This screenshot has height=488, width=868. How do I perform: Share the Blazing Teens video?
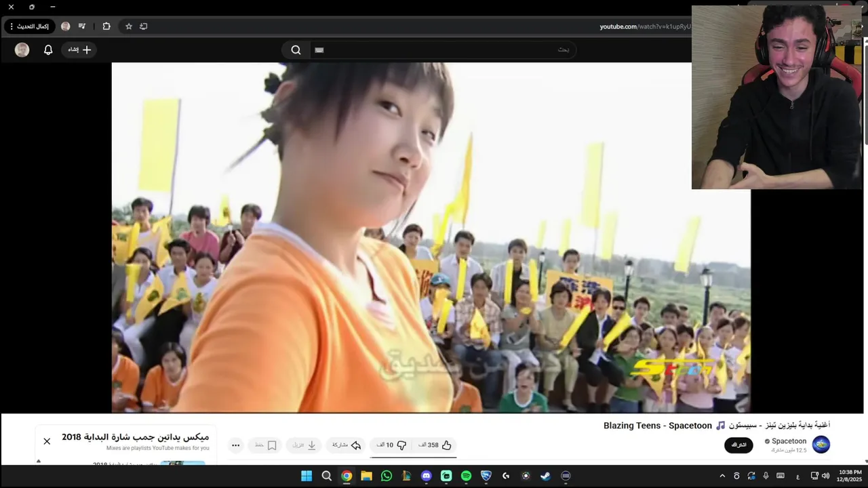[x=346, y=445]
